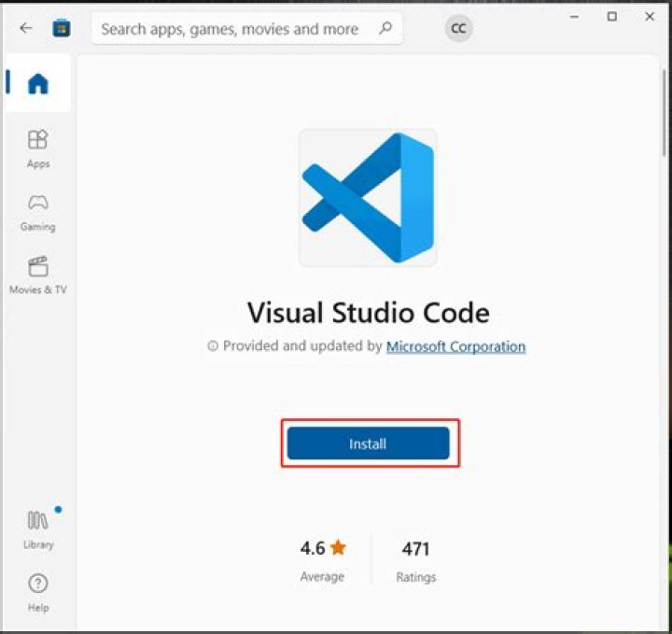Screen dimensions: 672x634
Task: Open the CC user profile avatar
Action: click(458, 28)
